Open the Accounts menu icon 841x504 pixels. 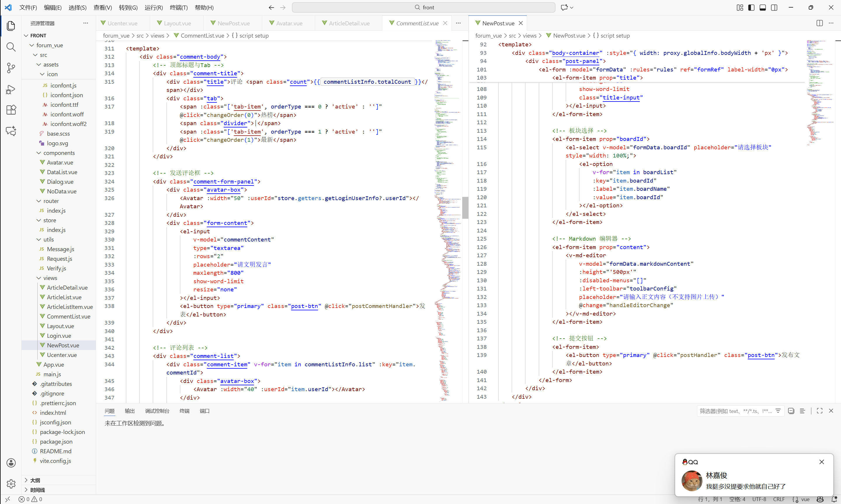[11, 463]
